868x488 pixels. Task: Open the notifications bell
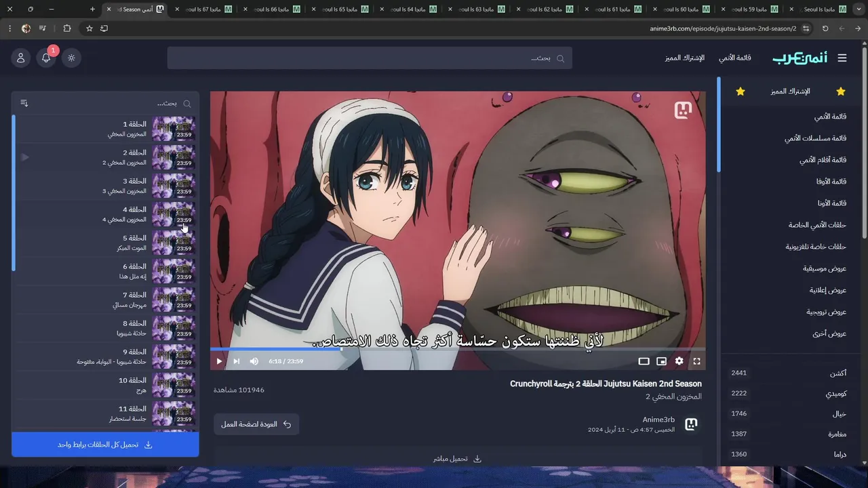46,58
